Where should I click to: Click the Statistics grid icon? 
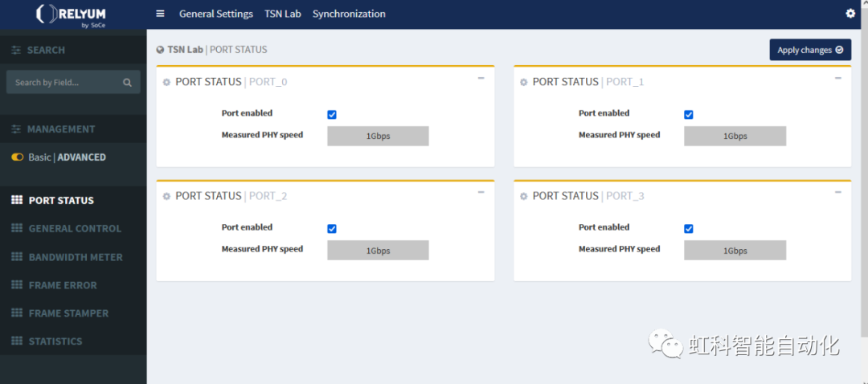pyautogui.click(x=17, y=341)
